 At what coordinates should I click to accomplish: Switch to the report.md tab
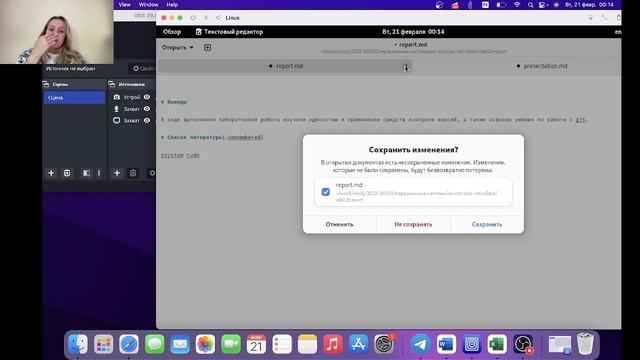click(286, 66)
